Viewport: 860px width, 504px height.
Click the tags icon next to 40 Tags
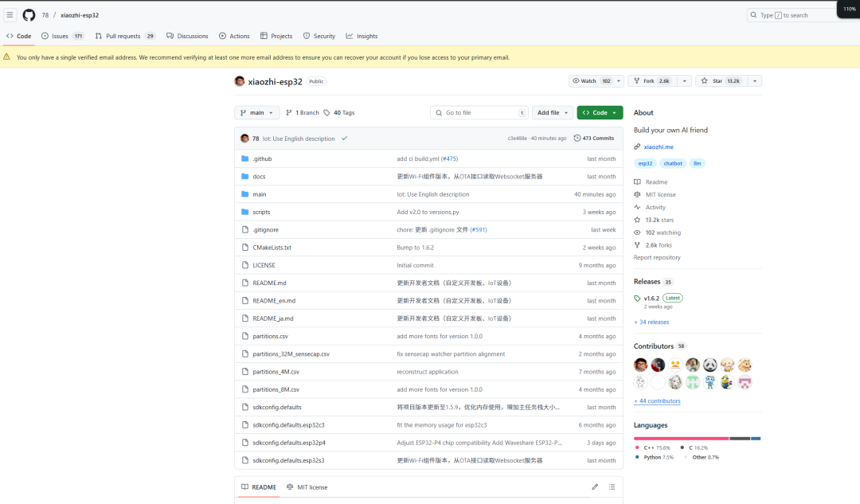pyautogui.click(x=327, y=112)
